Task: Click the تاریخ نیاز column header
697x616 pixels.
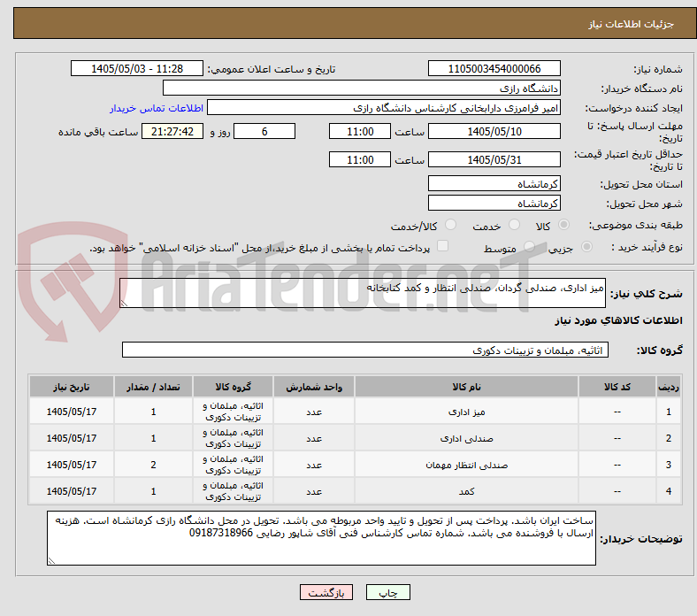Action: (x=72, y=387)
